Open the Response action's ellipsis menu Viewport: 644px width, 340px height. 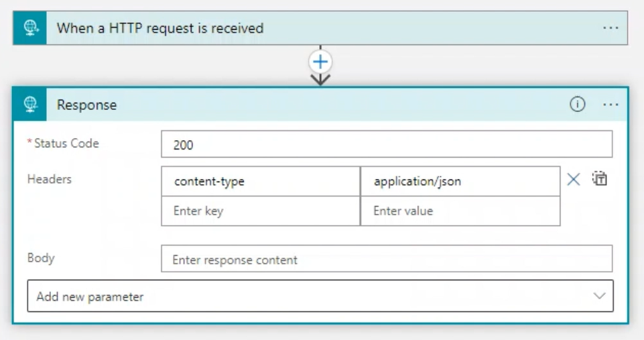(610, 105)
